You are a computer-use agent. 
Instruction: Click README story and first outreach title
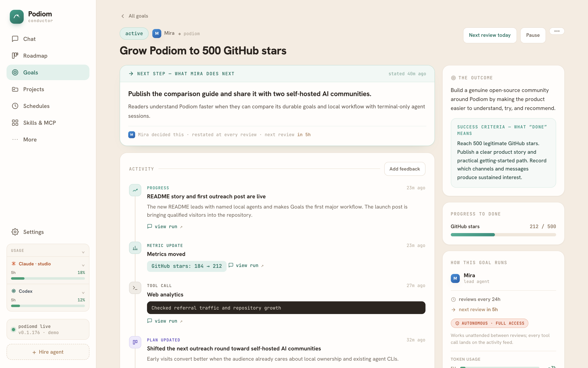(x=206, y=196)
